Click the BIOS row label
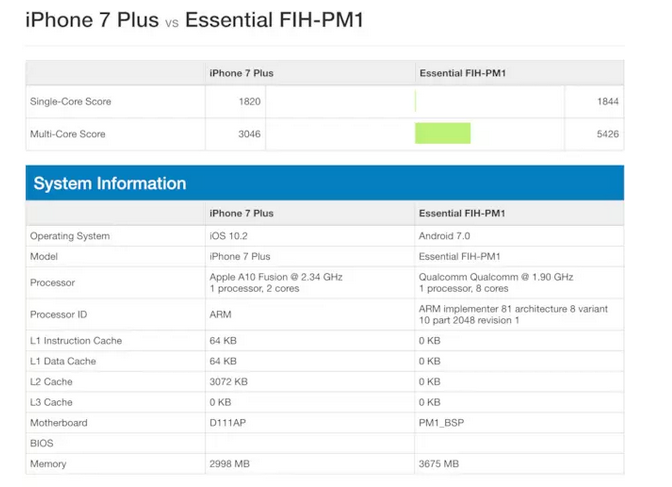The width and height of the screenshot is (672, 487). 42,444
